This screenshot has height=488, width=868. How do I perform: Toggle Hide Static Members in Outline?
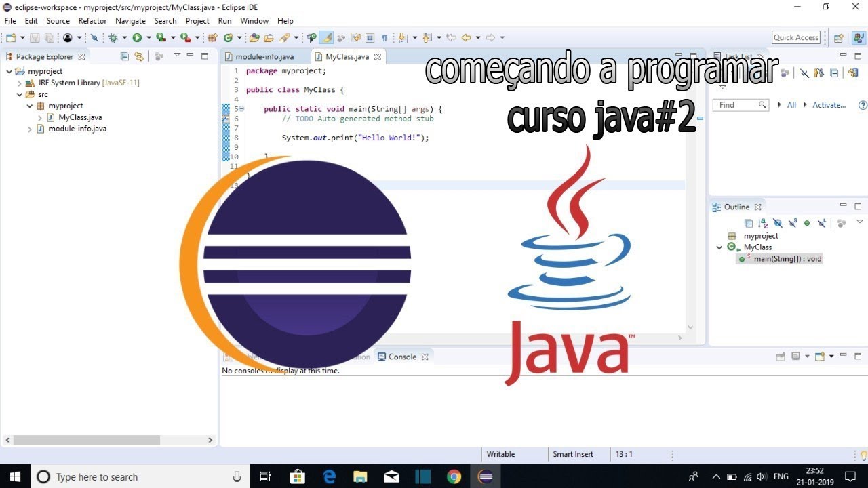(x=792, y=224)
